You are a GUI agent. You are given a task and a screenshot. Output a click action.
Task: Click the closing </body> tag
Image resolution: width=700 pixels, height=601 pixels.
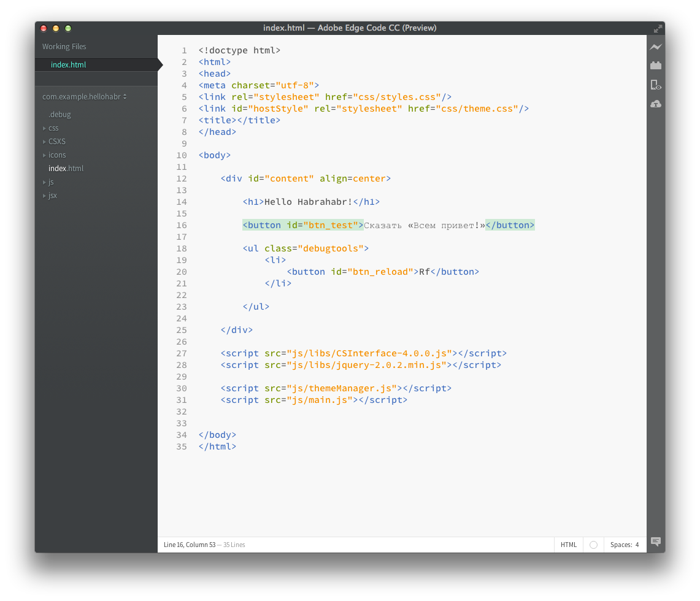pyautogui.click(x=217, y=435)
